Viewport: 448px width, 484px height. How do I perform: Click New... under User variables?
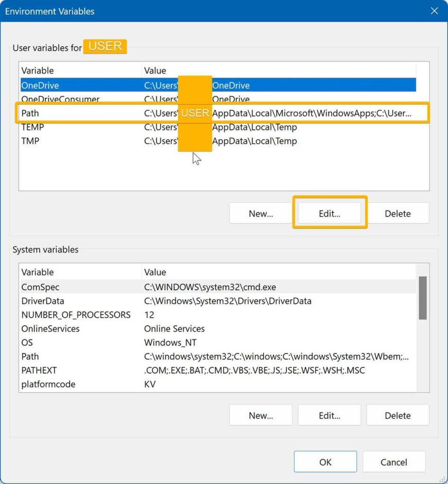pos(261,213)
